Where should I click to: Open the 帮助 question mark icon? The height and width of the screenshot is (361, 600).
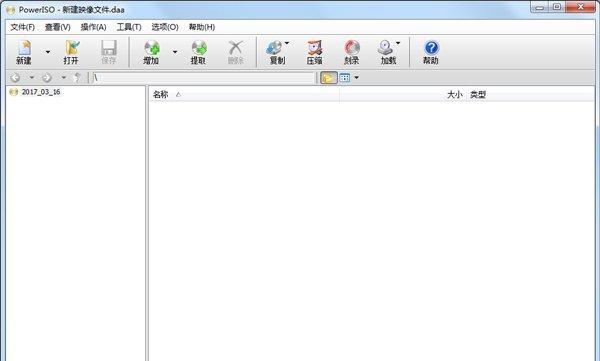(x=431, y=52)
